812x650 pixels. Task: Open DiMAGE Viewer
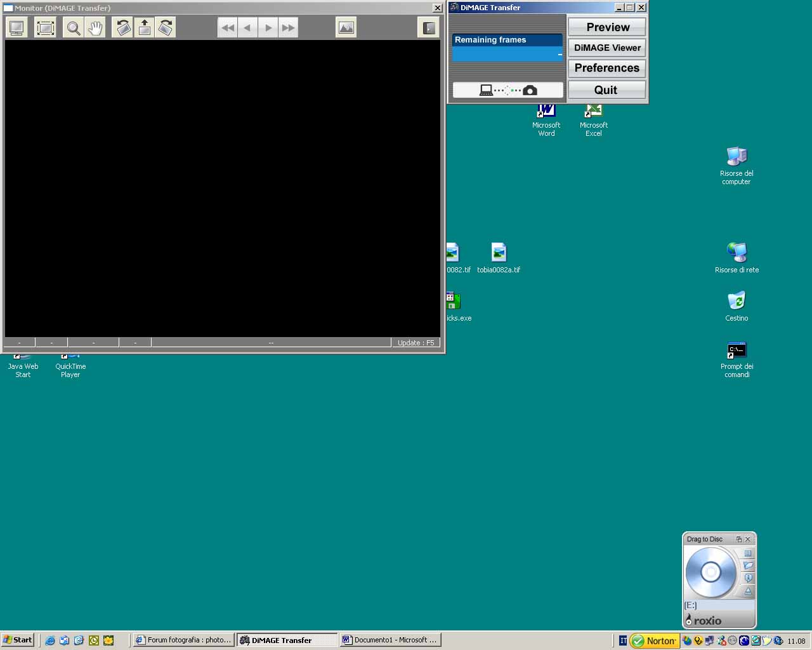pos(606,48)
